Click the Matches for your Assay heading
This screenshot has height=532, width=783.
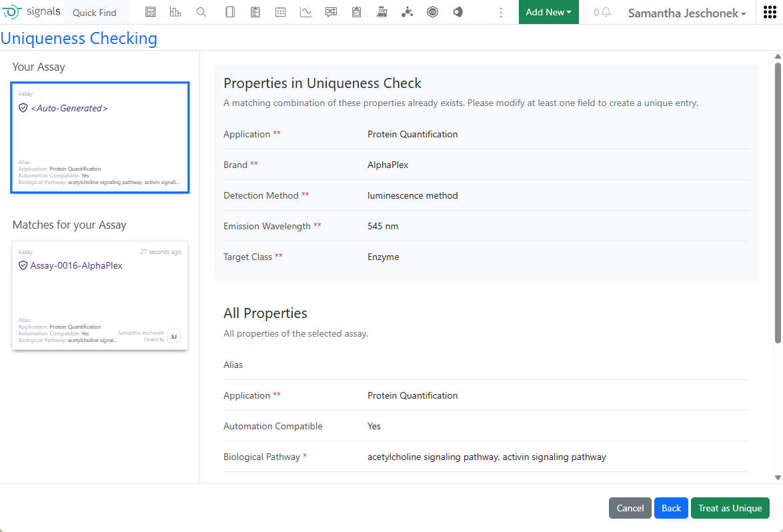69,225
